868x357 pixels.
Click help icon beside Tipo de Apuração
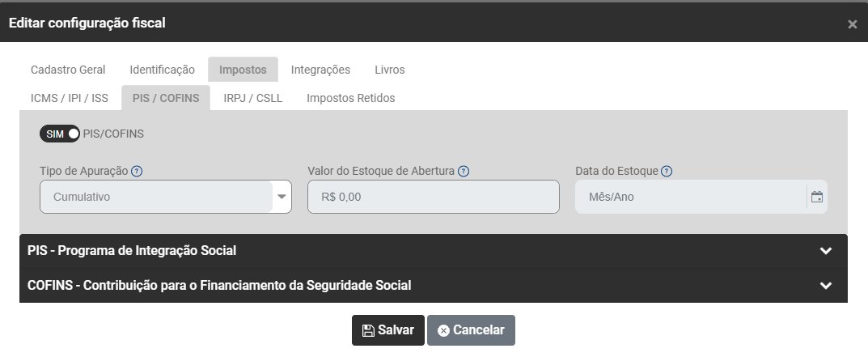pos(137,172)
